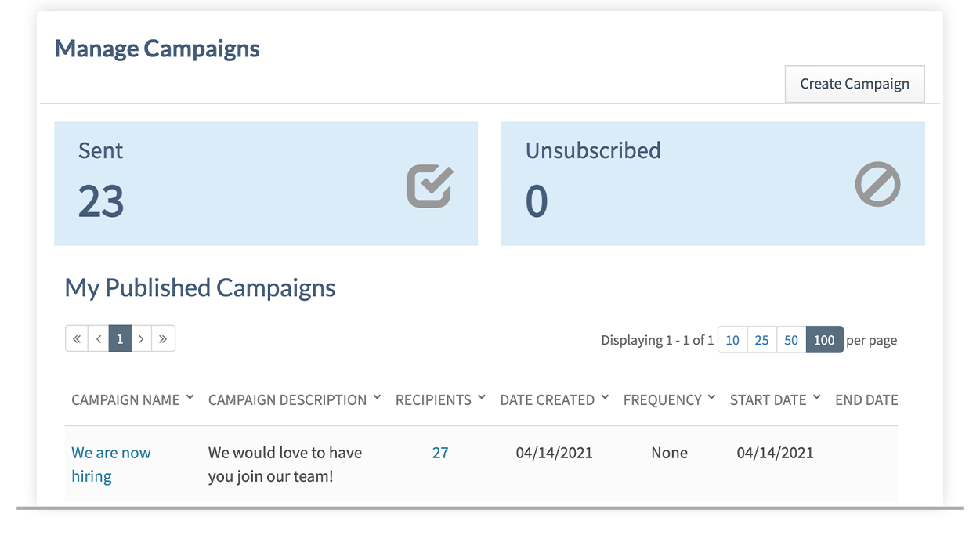The height and width of the screenshot is (535, 980).
Task: Show 25 campaigns per page
Action: (x=761, y=340)
